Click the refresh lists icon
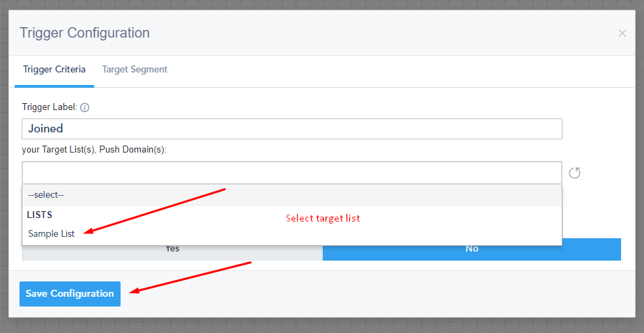Viewport: 644px width, 333px height. tap(574, 173)
